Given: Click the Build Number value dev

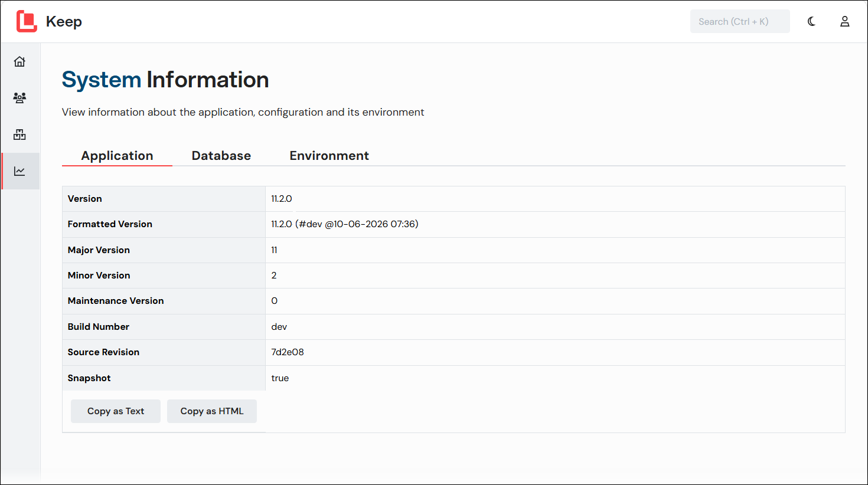Looking at the screenshot, I should [x=279, y=327].
